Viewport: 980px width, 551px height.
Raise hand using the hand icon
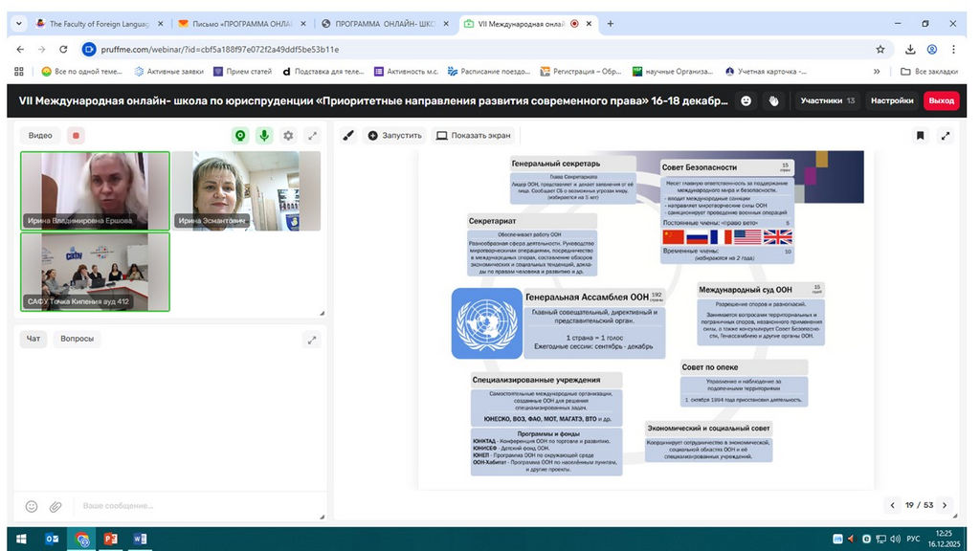coord(773,100)
